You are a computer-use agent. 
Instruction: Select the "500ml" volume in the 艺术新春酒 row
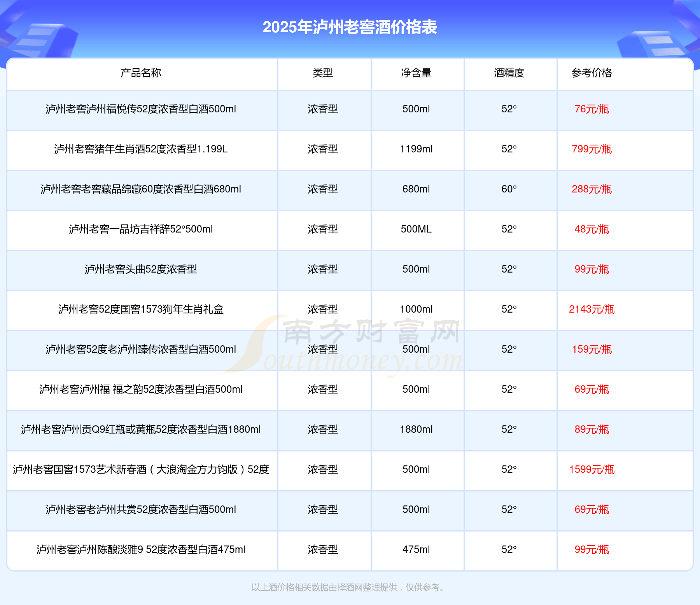[x=416, y=469]
